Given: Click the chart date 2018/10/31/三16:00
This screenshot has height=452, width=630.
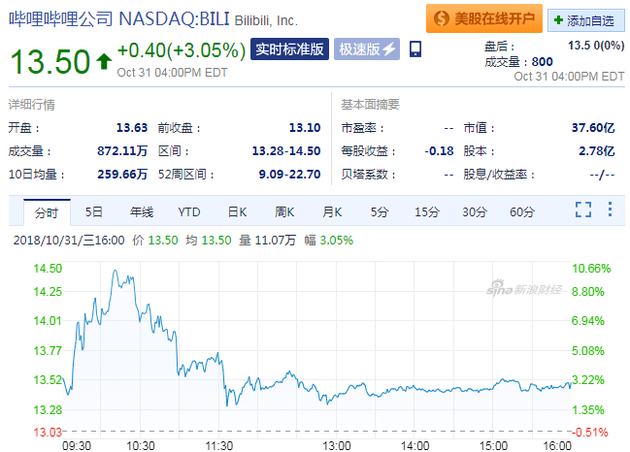Looking at the screenshot, I should (69, 241).
